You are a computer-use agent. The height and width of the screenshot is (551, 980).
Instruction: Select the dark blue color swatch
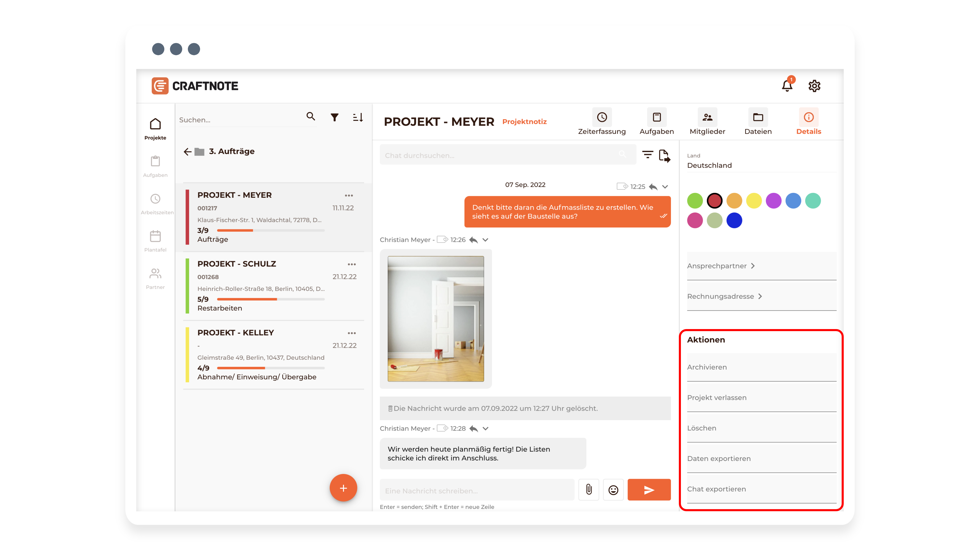coord(734,221)
